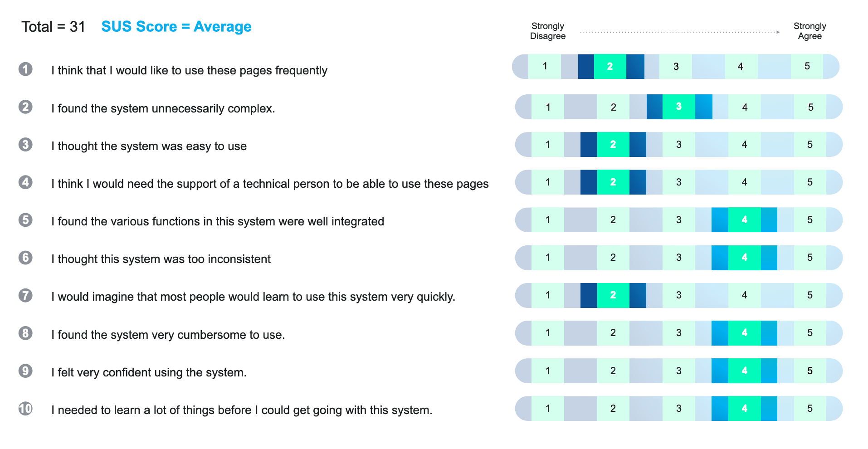Select rating 2 for 'too inconsistent' row
The height and width of the screenshot is (449, 868).
point(613,258)
